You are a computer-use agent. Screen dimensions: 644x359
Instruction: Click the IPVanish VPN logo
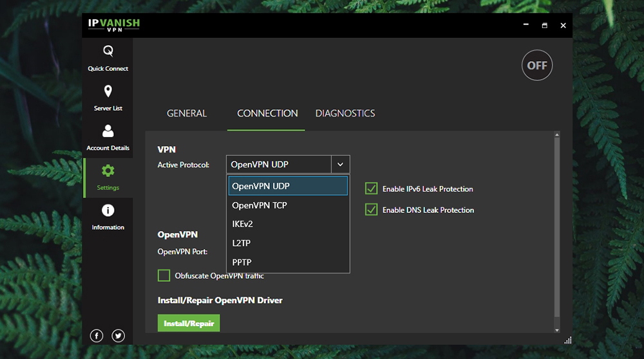click(x=114, y=25)
